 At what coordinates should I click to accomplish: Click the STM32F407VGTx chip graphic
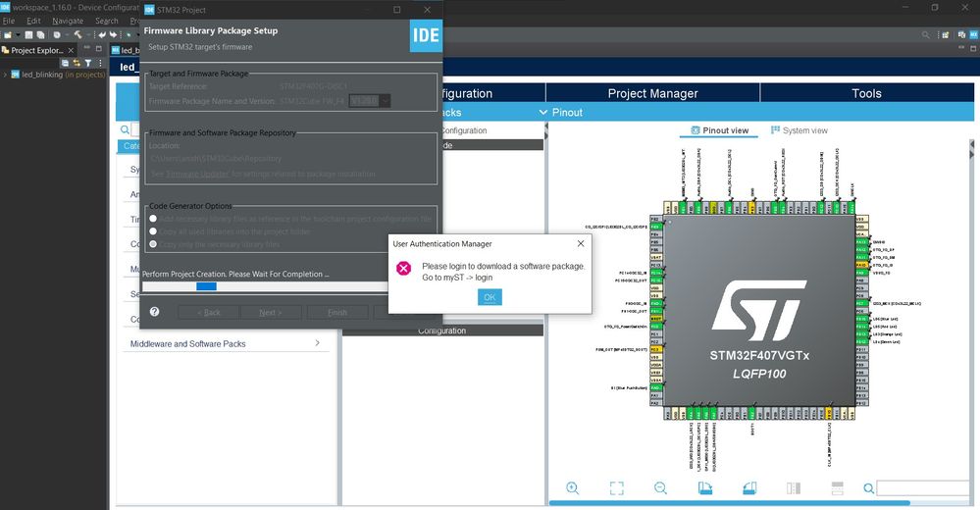pyautogui.click(x=758, y=311)
